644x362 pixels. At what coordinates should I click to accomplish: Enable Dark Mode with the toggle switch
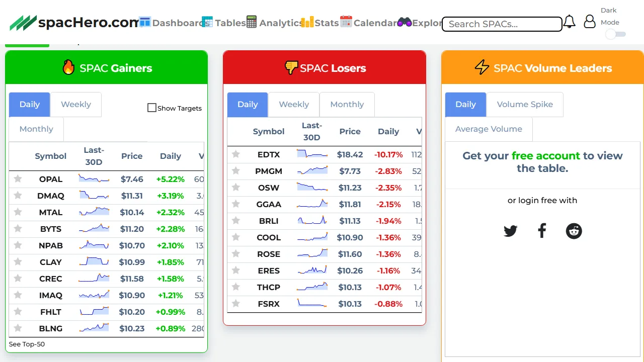(x=615, y=34)
